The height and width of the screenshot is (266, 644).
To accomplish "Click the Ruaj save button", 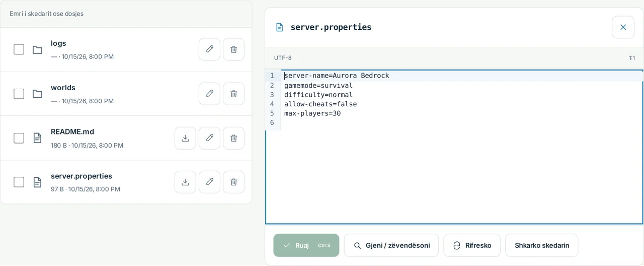I will tap(306, 245).
